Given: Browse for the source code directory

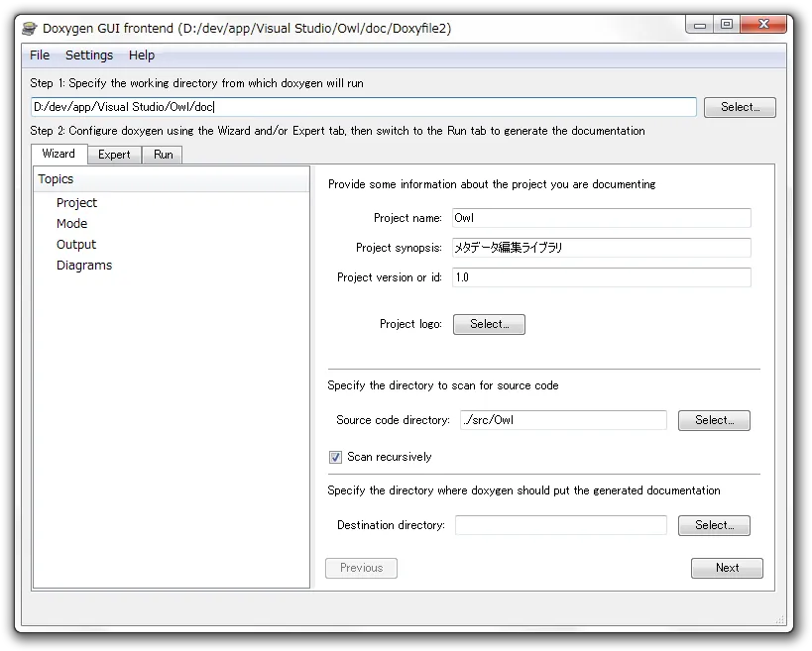Looking at the screenshot, I should pos(714,420).
